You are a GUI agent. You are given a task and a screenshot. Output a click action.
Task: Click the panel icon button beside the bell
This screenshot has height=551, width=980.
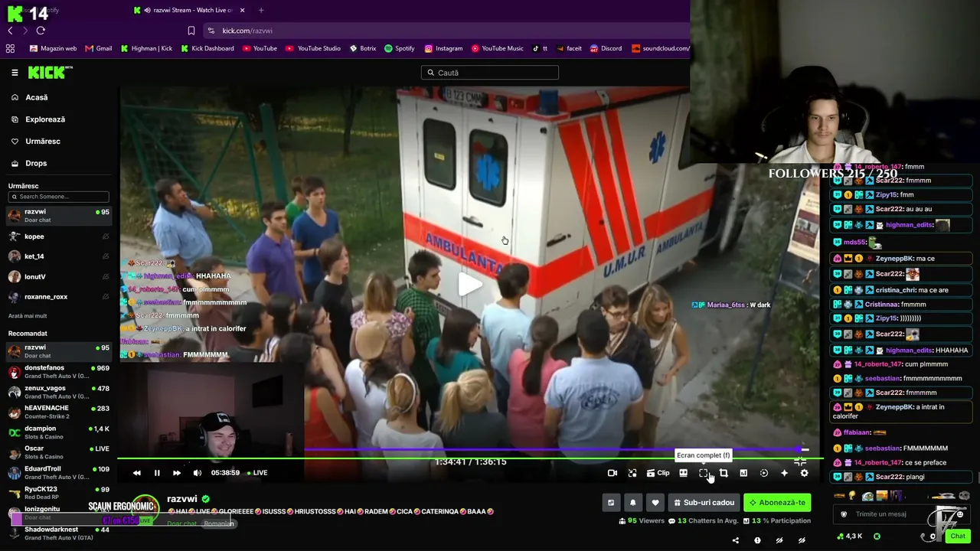[x=611, y=503]
